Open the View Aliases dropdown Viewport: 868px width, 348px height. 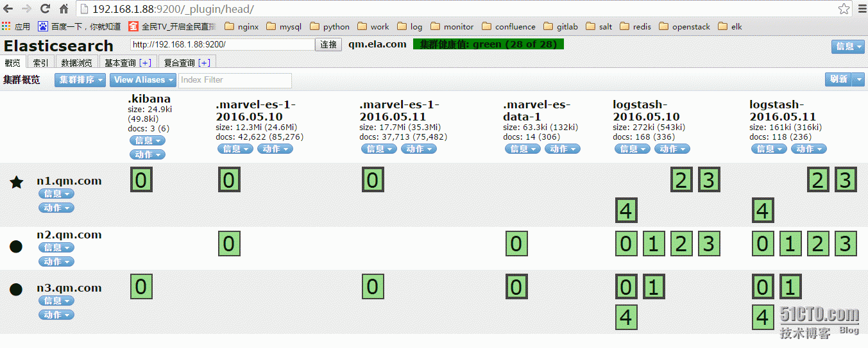pos(144,79)
